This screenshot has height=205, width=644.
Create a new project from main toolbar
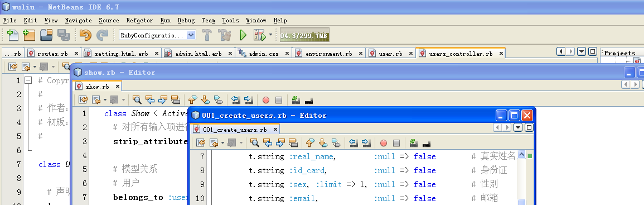pyautogui.click(x=29, y=35)
